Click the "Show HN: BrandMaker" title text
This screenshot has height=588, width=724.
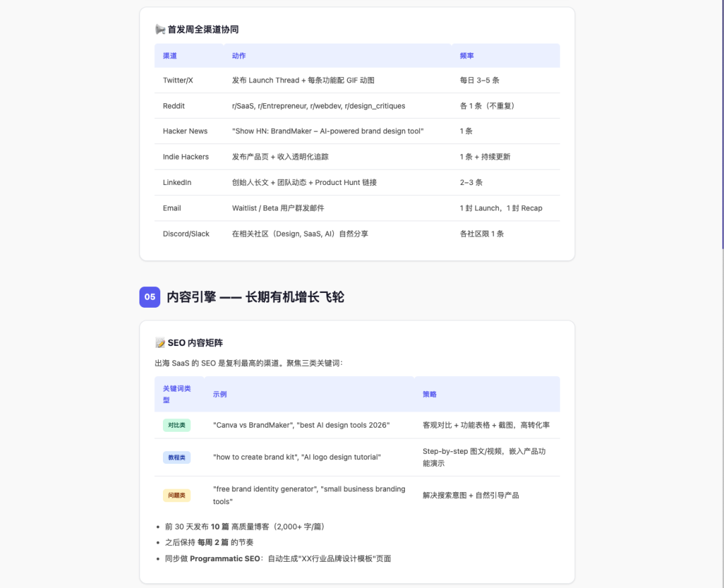click(328, 131)
